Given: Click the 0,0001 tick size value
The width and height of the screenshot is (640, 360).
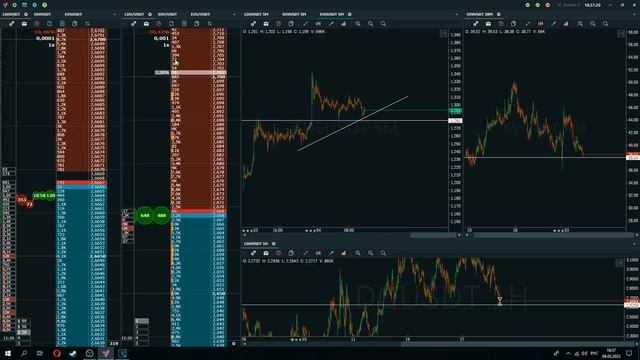Looking at the screenshot, I should click(x=45, y=38).
